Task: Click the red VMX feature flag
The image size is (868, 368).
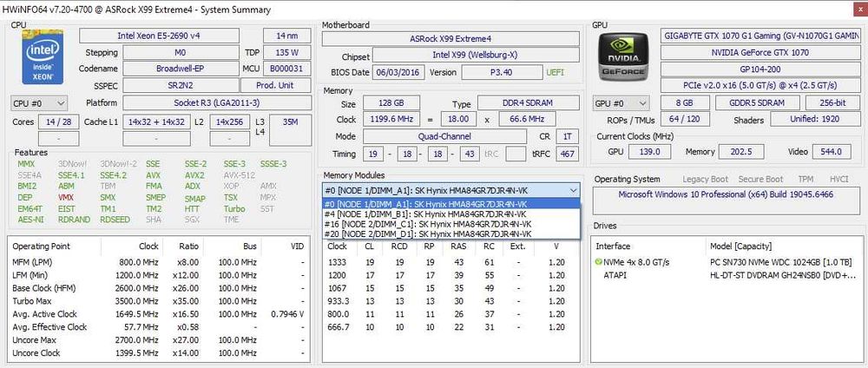Action: (x=65, y=198)
